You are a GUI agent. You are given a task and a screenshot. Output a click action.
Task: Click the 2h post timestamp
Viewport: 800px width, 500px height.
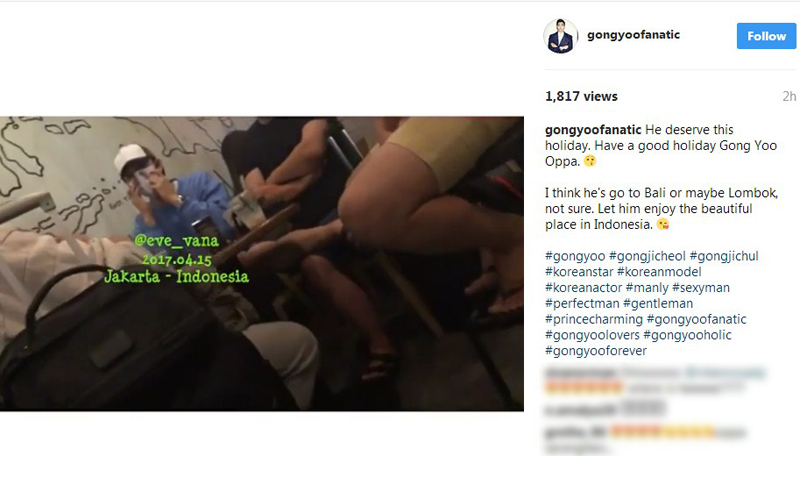pyautogui.click(x=789, y=96)
